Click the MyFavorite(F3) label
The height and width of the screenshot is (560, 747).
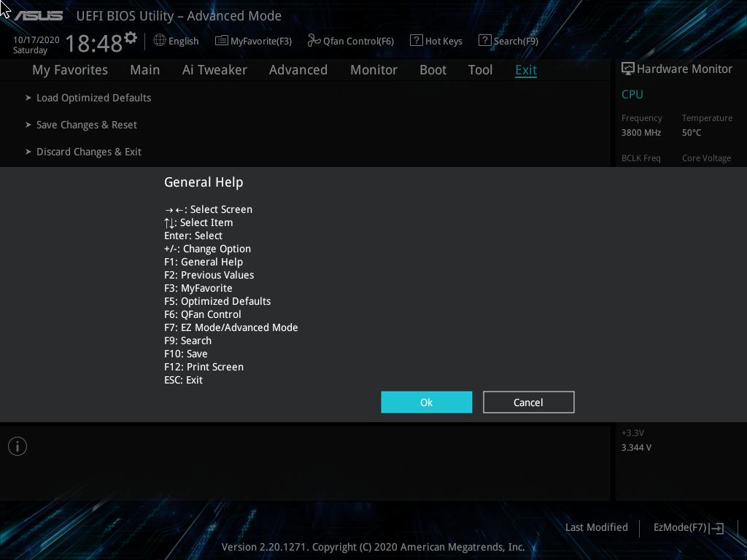click(261, 41)
